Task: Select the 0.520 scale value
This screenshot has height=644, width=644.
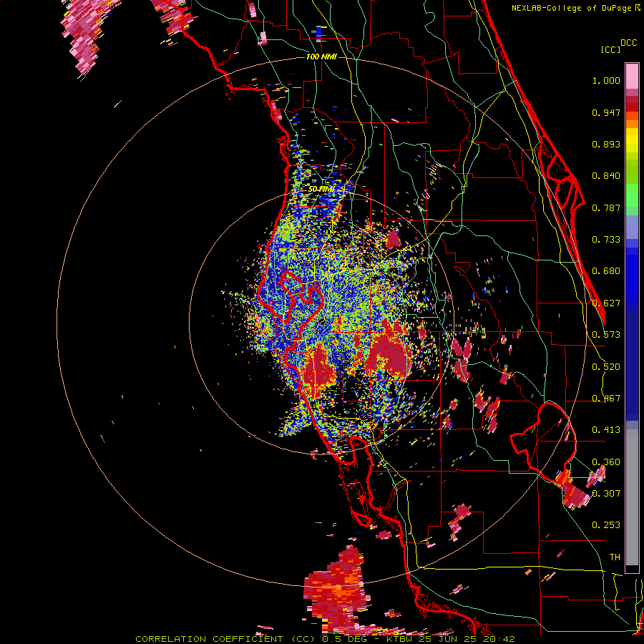Action: [606, 367]
